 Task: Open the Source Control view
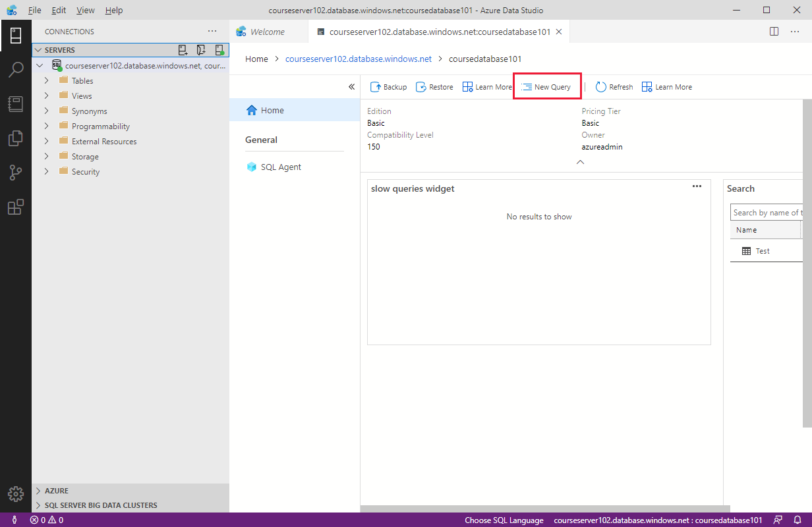click(16, 172)
